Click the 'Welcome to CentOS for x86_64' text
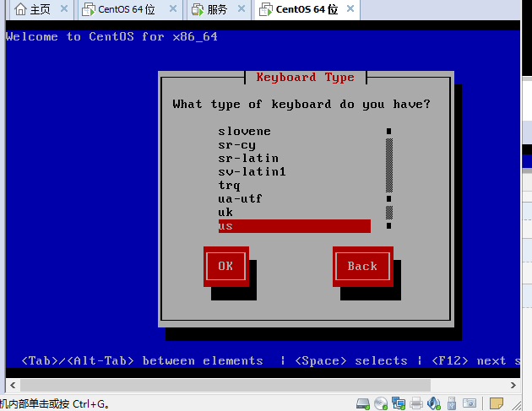The image size is (532, 411). pyautogui.click(x=111, y=36)
